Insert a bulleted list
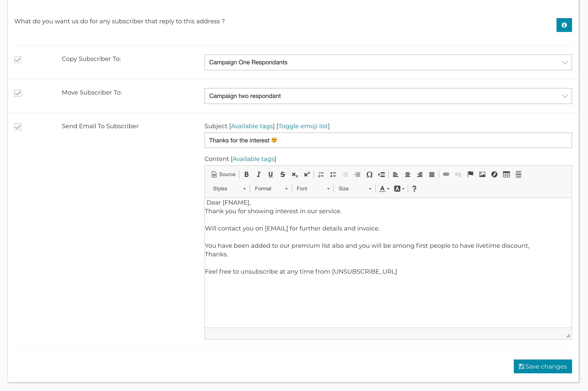 [333, 174]
